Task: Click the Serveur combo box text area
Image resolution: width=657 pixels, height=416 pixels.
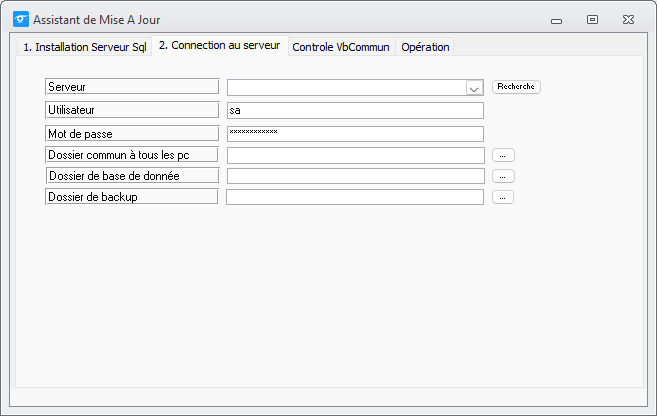Action: pyautogui.click(x=347, y=88)
